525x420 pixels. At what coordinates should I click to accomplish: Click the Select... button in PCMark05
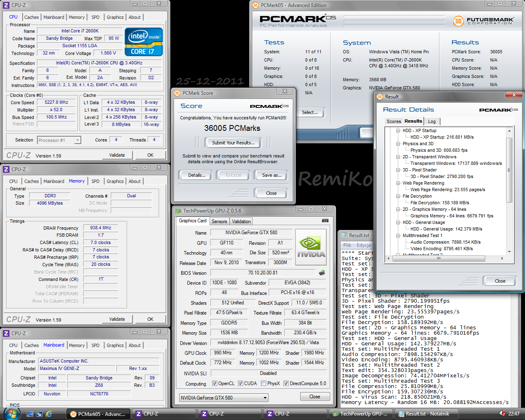(310, 112)
